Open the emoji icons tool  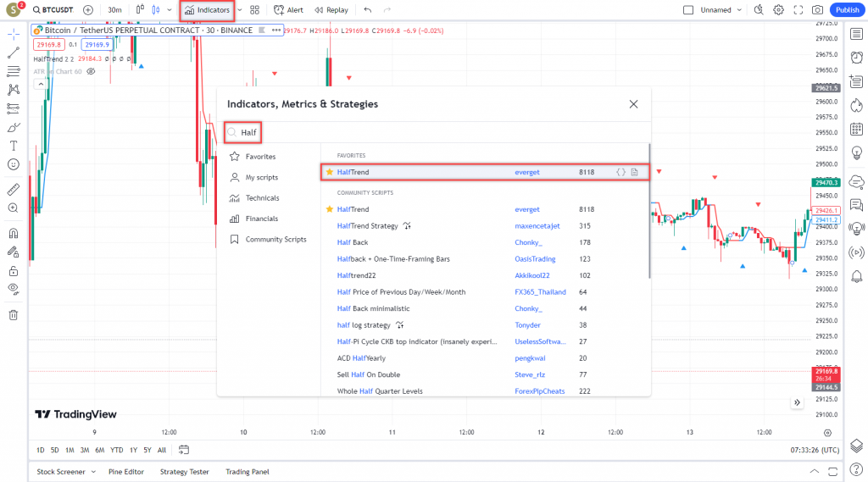click(x=14, y=164)
